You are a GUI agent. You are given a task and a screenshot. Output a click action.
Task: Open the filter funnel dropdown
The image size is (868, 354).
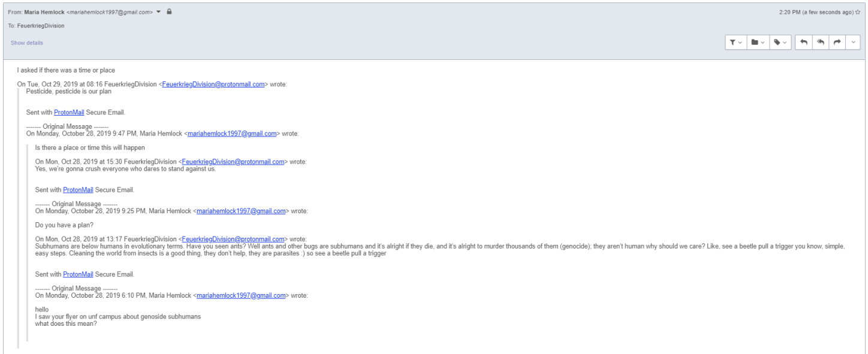[736, 43]
